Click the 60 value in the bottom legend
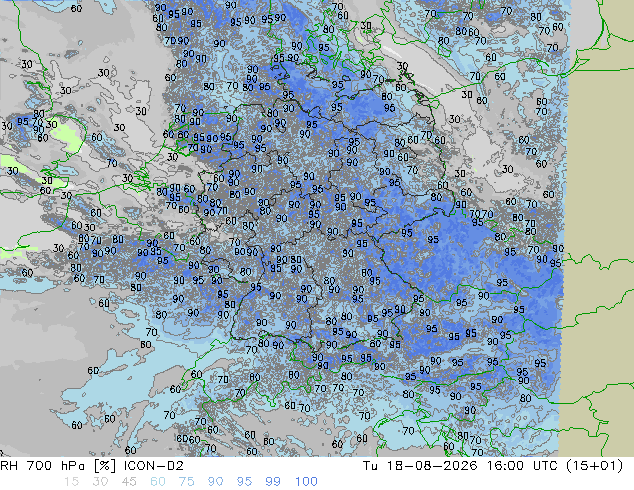Image resolution: width=634 pixels, height=490 pixels. [x=158, y=482]
